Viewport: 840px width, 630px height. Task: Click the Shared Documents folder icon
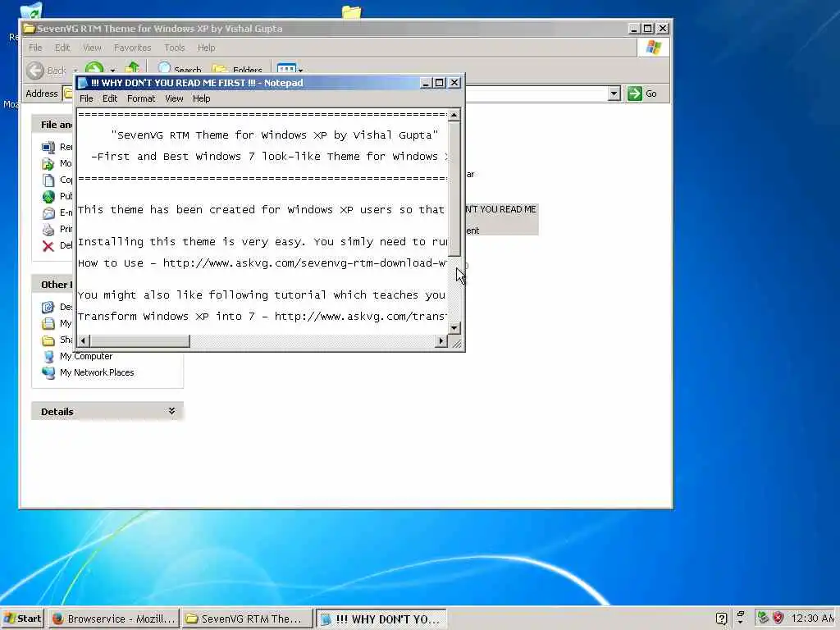pyautogui.click(x=48, y=340)
